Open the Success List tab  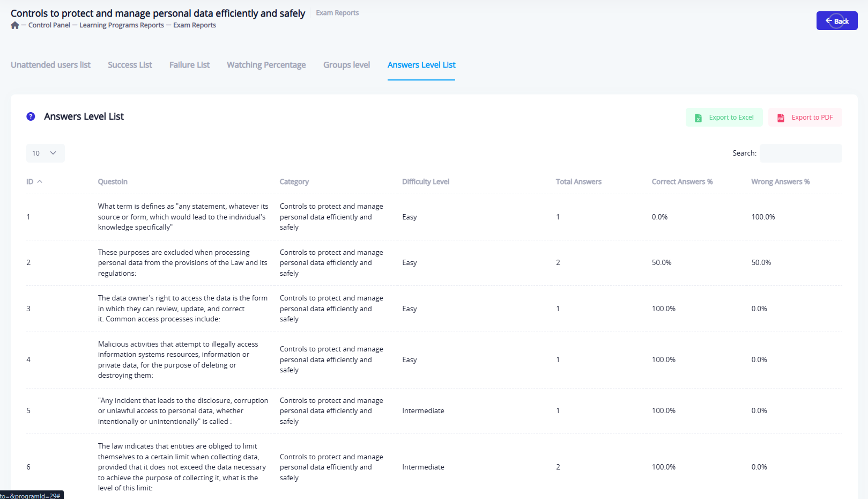click(x=130, y=65)
